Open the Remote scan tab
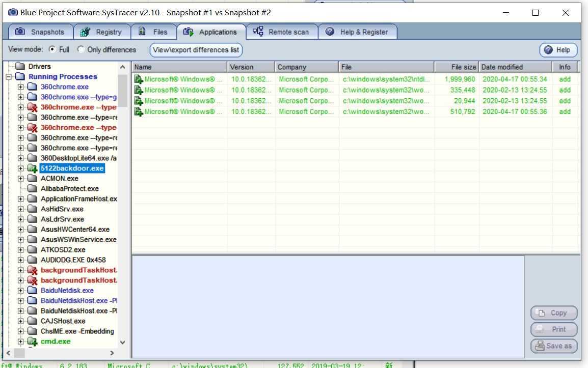The width and height of the screenshot is (588, 368). (x=282, y=32)
